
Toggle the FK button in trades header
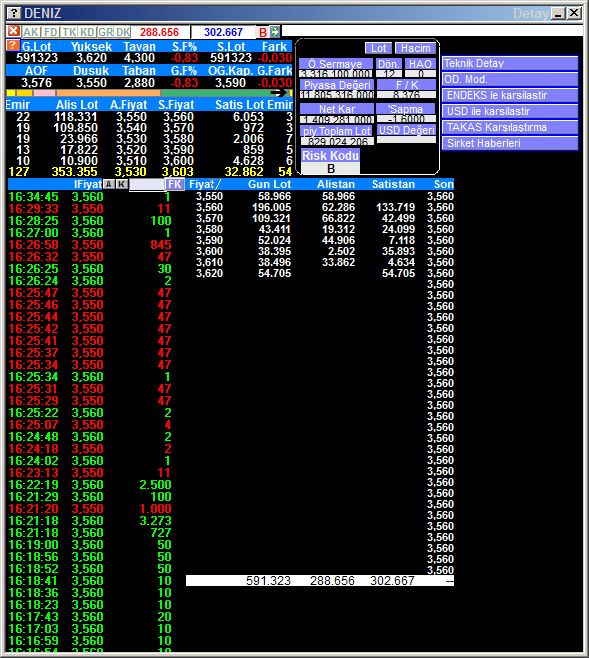point(175,184)
